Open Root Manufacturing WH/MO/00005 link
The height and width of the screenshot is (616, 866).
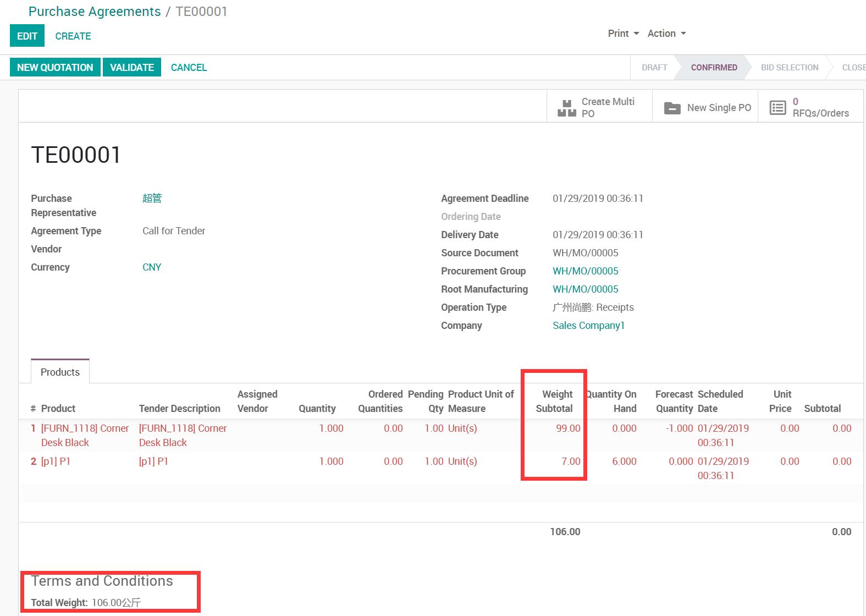[x=585, y=289]
